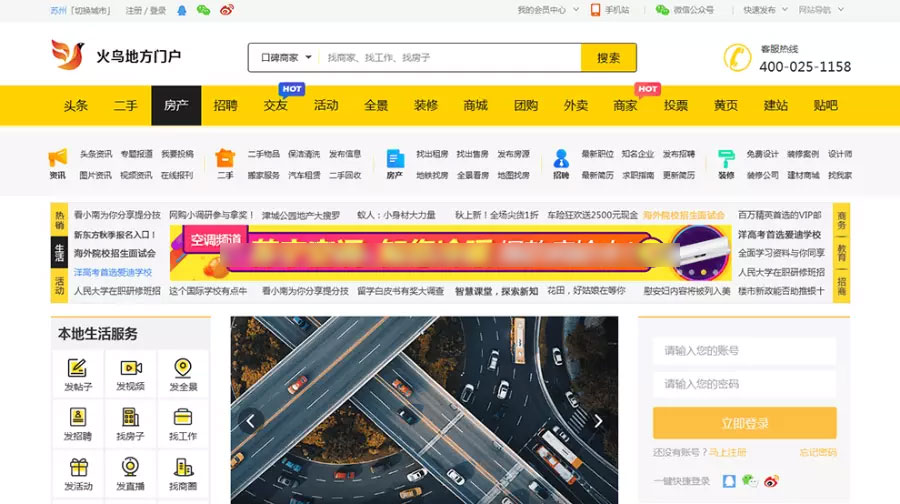Click the customer hotline phone icon
The width and height of the screenshot is (900, 504).
click(x=737, y=57)
